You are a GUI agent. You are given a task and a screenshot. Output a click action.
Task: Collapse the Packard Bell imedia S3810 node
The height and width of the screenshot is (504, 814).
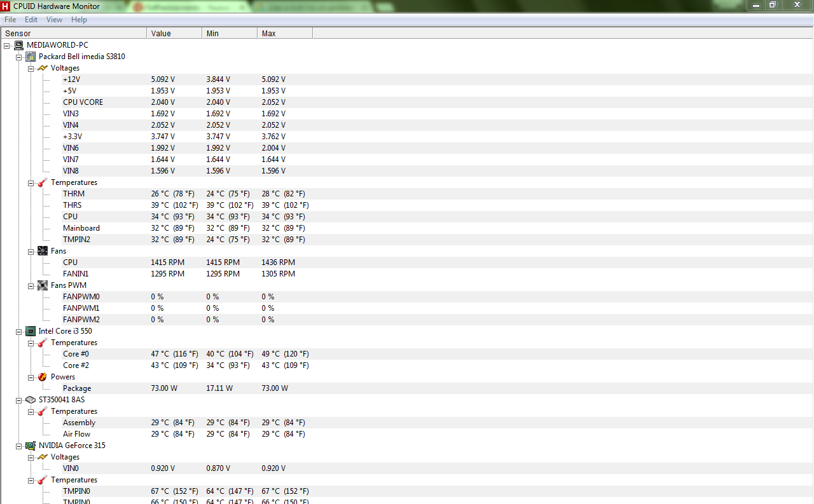click(x=18, y=57)
